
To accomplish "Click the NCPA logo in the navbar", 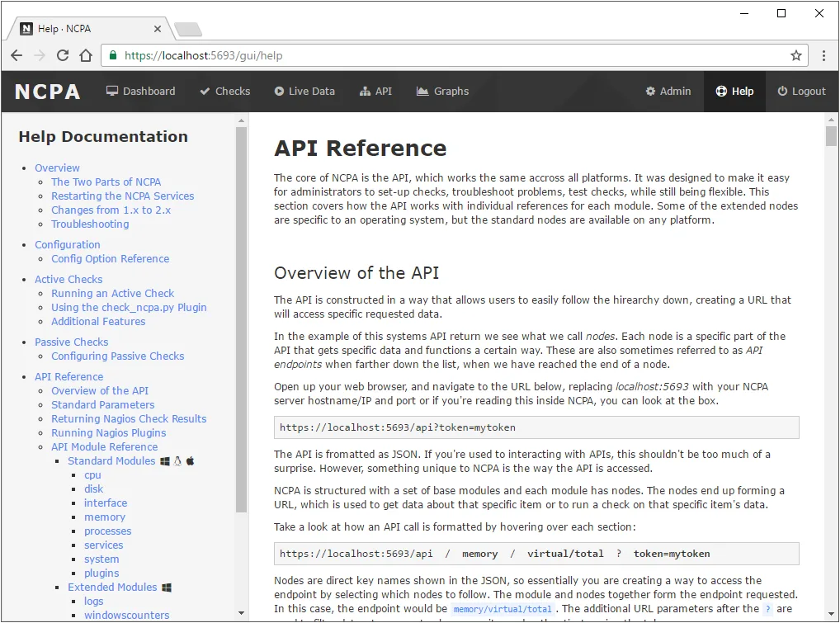I will [48, 92].
